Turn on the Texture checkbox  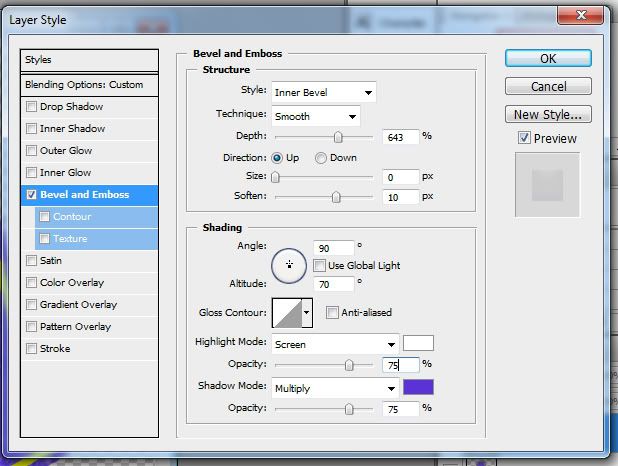pyautogui.click(x=45, y=239)
